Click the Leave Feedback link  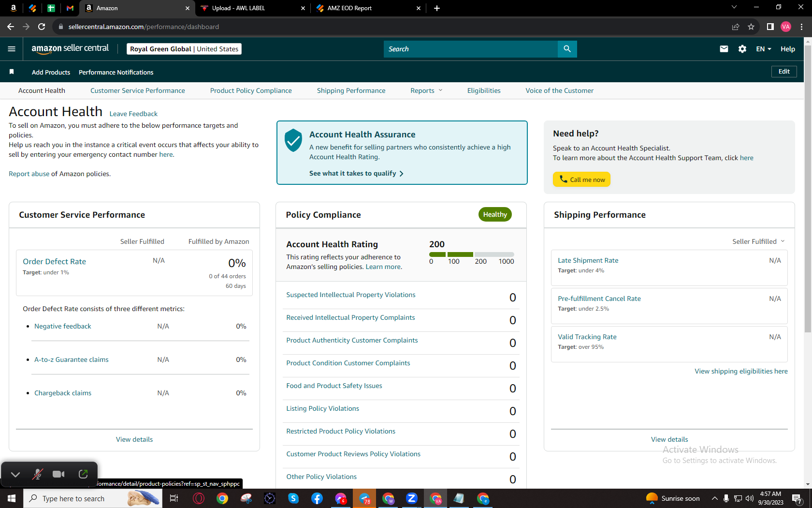click(133, 114)
